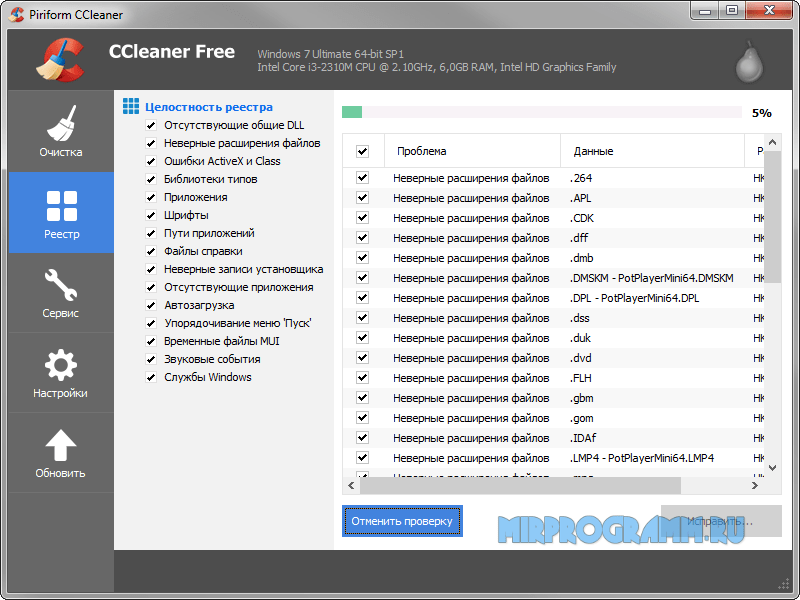
Task: Click the scan progress bar
Action: point(541,112)
